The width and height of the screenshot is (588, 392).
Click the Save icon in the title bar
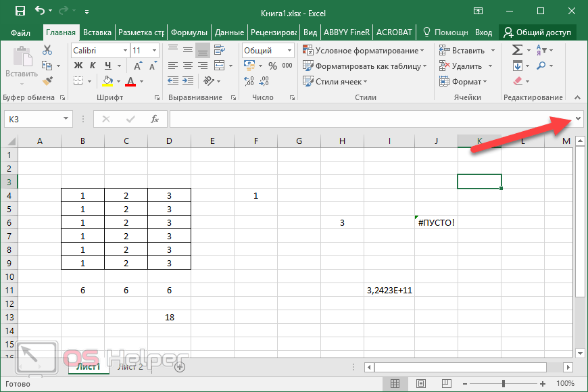[x=20, y=11]
